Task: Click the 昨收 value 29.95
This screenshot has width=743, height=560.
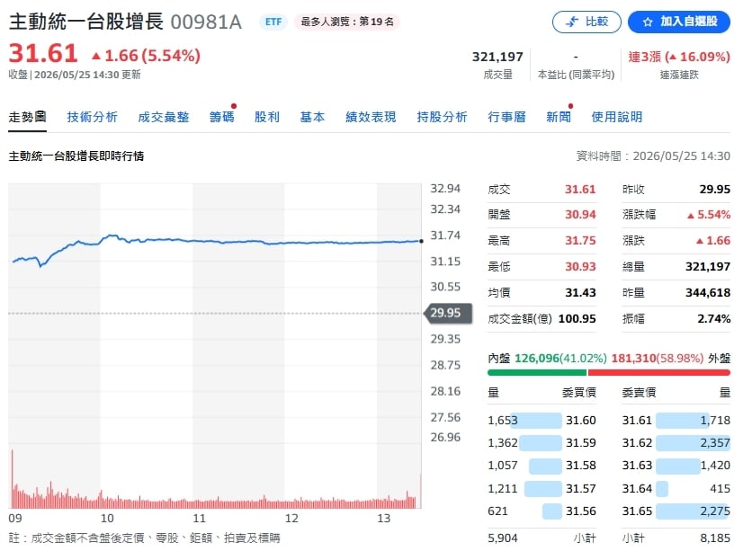Action: click(714, 189)
